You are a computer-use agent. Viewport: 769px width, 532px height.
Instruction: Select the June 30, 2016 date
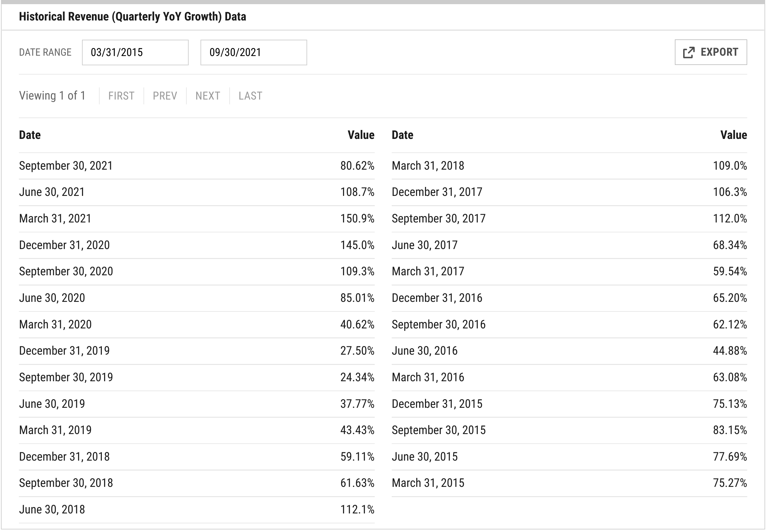point(424,351)
